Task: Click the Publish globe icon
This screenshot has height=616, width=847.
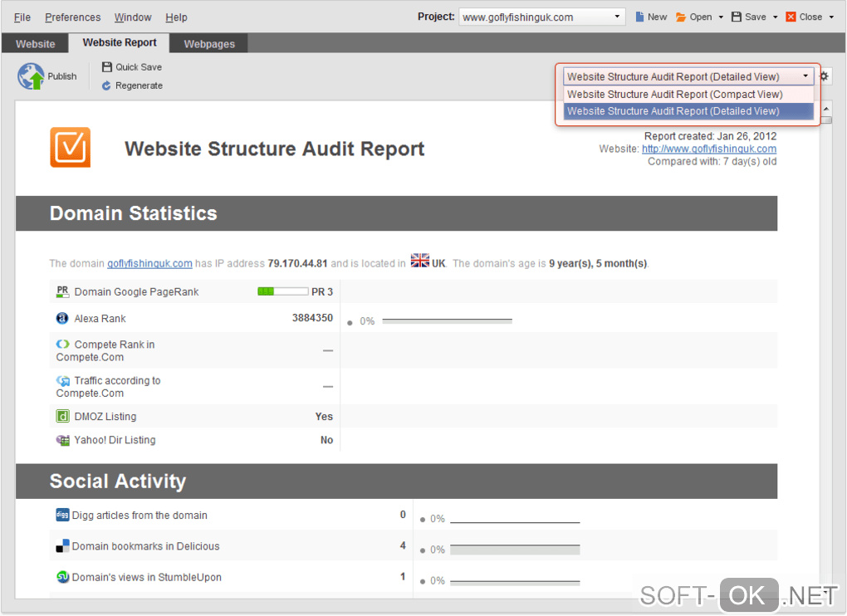Action: click(x=31, y=76)
